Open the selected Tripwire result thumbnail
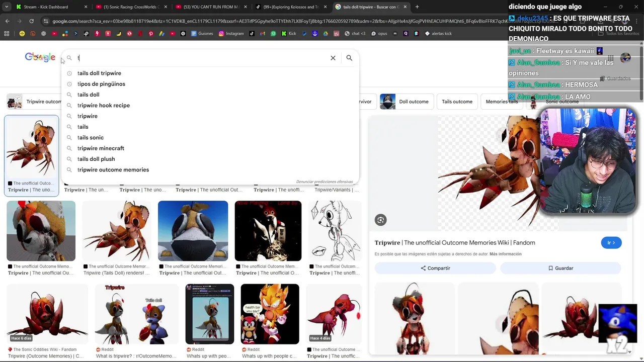The width and height of the screenshot is (644, 362). coord(31,147)
